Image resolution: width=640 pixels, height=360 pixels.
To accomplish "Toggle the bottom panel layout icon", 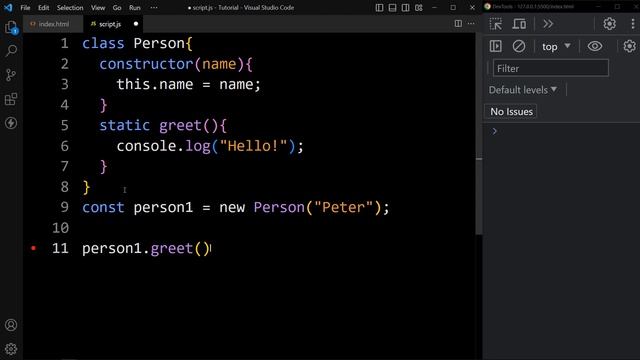I will click(392, 7).
